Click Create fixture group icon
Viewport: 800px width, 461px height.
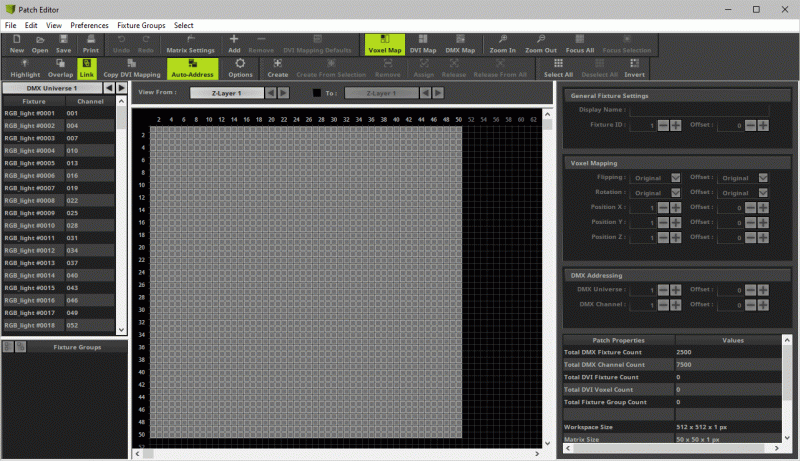(x=278, y=68)
